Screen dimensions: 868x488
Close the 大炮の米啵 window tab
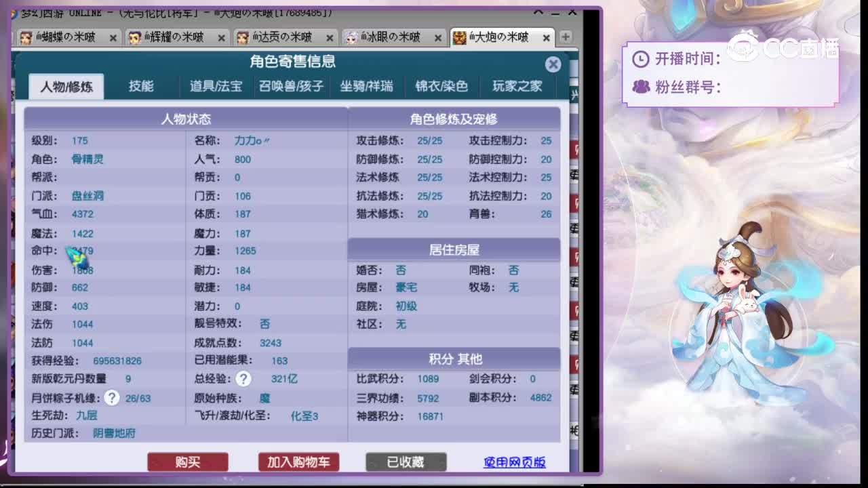click(x=547, y=38)
